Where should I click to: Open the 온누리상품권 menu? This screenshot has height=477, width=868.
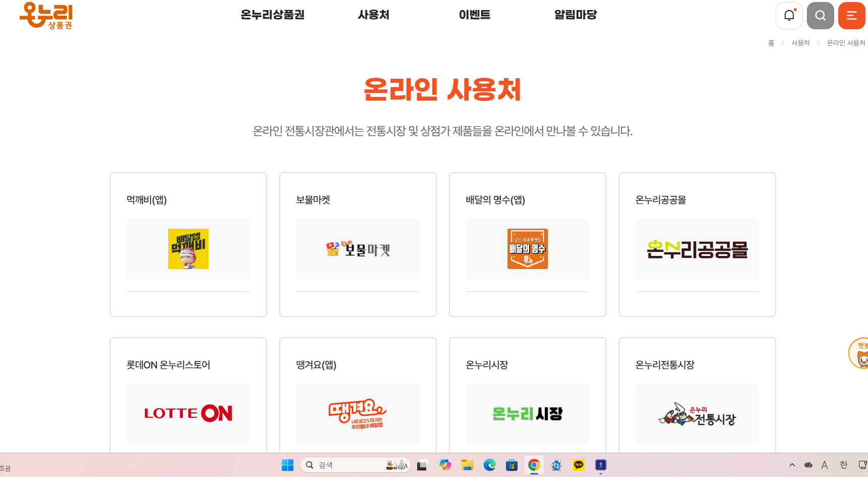click(272, 15)
